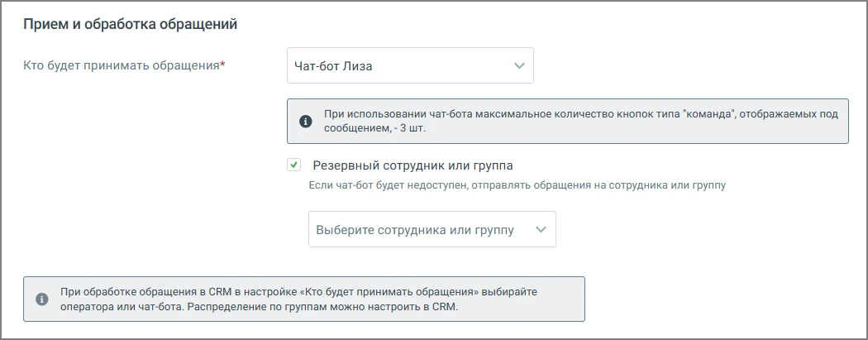The image size is (868, 340).
Task: Click the Прием и обработка обращений heading
Action: [x=130, y=25]
